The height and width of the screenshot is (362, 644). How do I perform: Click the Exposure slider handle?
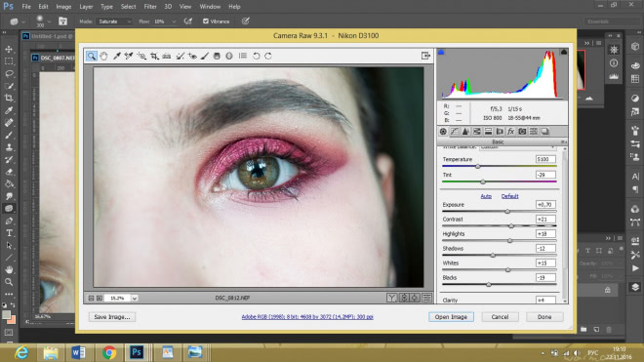pos(507,211)
